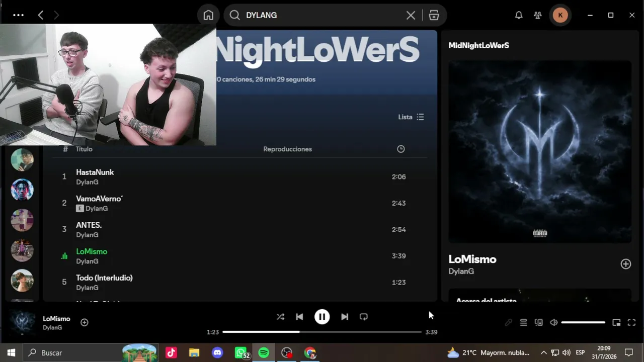Adjust the Spotify volume slider
The height and width of the screenshot is (362, 644).
(x=583, y=322)
